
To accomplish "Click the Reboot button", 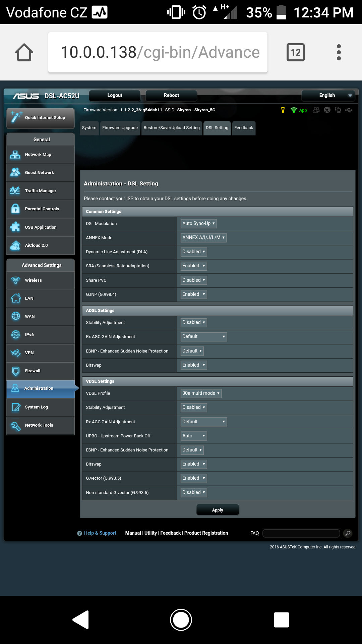I will tap(171, 95).
